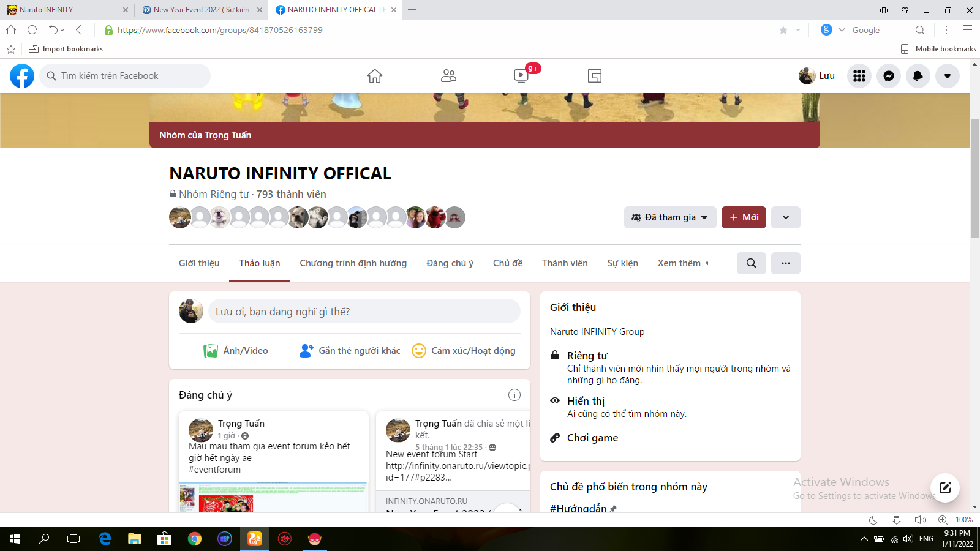The width and height of the screenshot is (980, 551).
Task: Go to browser home page icon
Action: click(11, 30)
